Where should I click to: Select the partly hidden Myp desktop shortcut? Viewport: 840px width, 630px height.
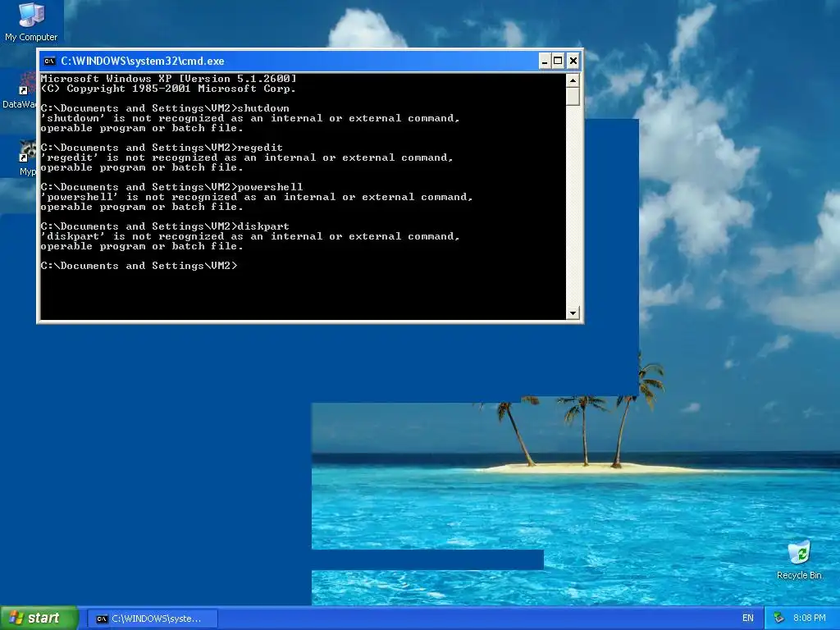(27, 158)
